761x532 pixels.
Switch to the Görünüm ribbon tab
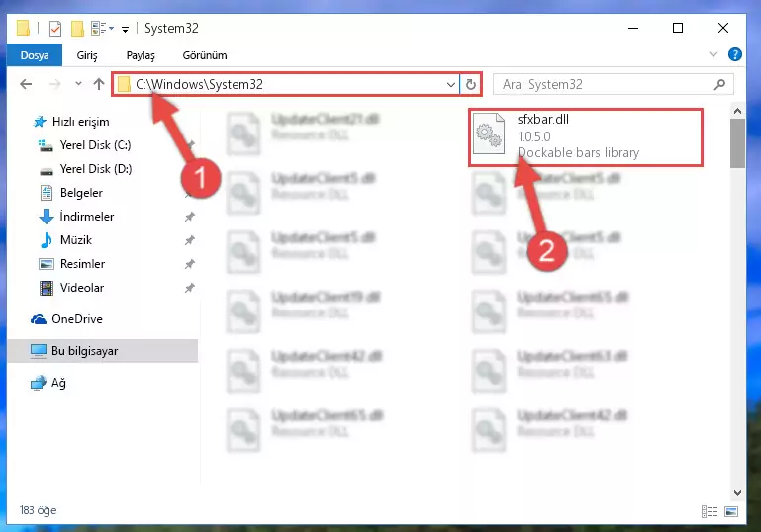204,55
